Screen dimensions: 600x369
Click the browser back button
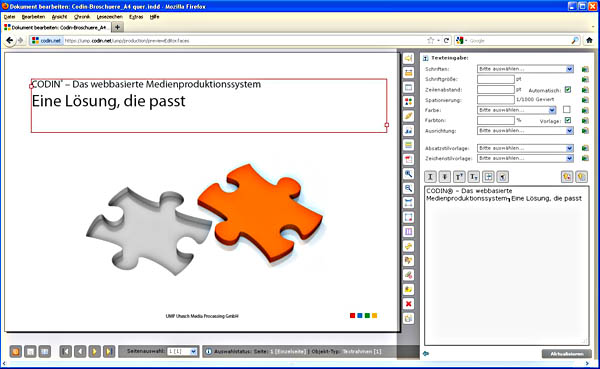(10, 40)
